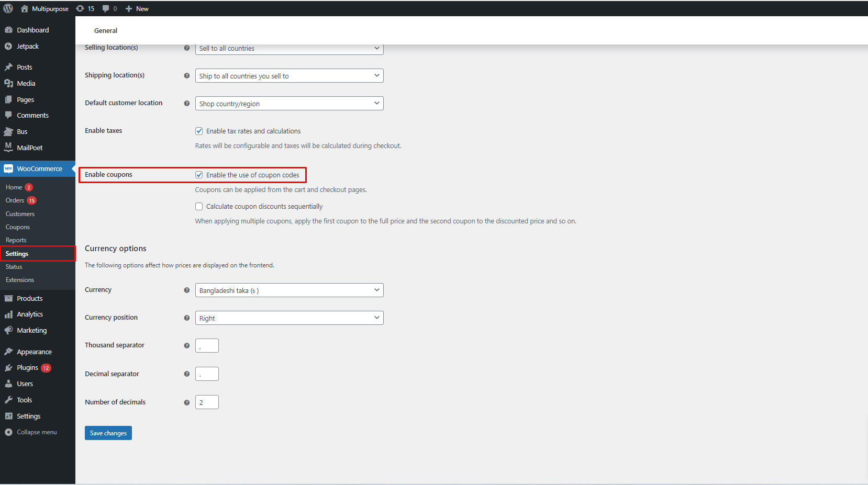Open the Media library from sidebar
The height and width of the screenshot is (485, 868).
(x=25, y=83)
